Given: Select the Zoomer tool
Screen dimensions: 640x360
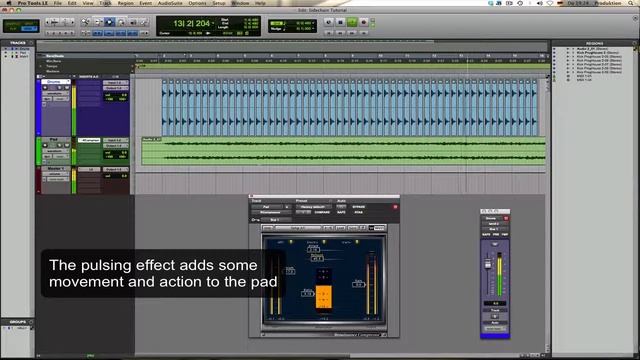Looking at the screenshot, I should coord(86,22).
